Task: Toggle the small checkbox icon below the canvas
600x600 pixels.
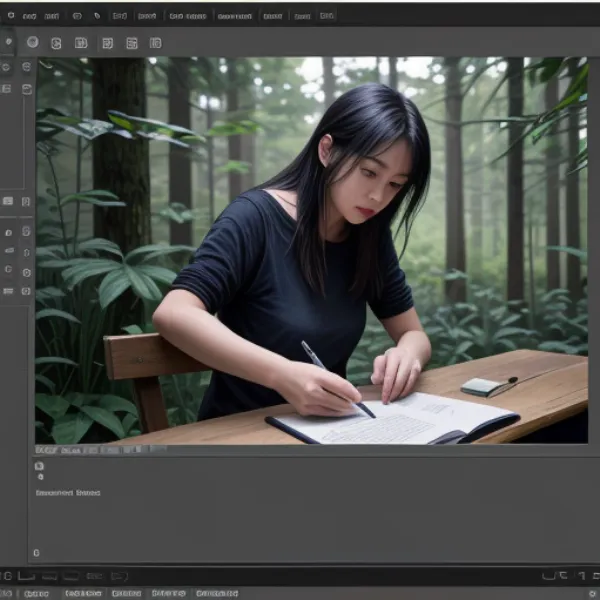Action: [x=39, y=466]
